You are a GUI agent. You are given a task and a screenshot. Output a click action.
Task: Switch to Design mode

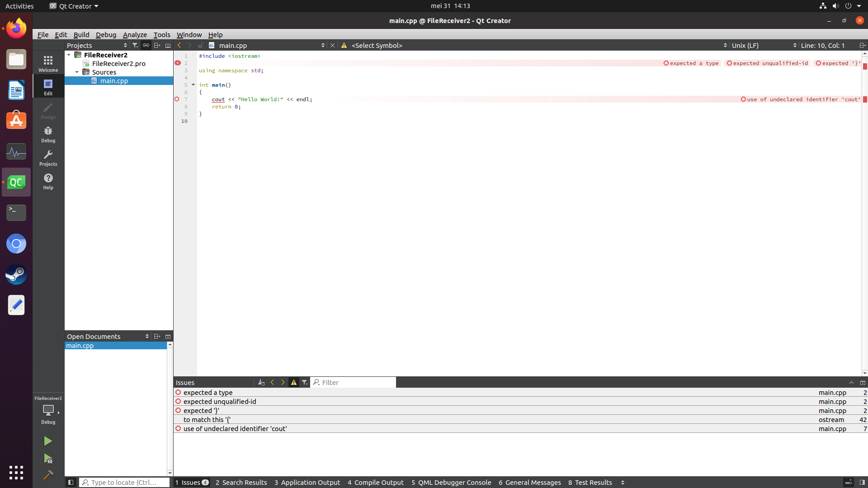pos(48,110)
